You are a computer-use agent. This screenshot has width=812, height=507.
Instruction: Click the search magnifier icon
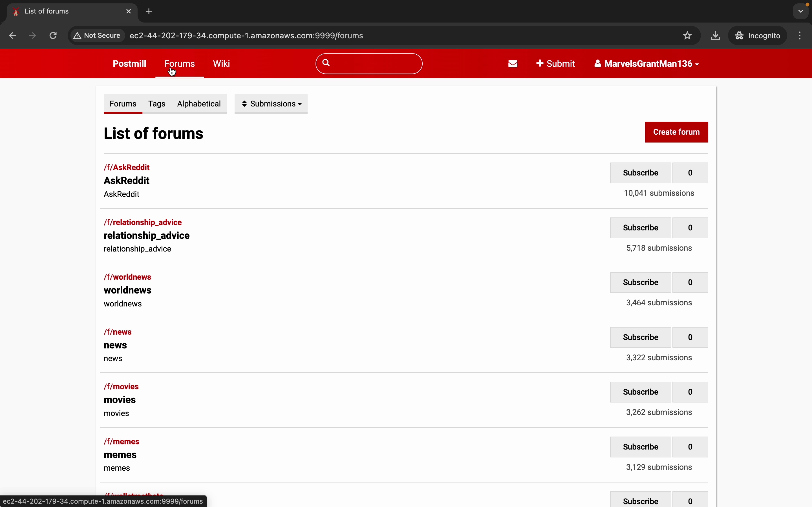click(x=326, y=63)
